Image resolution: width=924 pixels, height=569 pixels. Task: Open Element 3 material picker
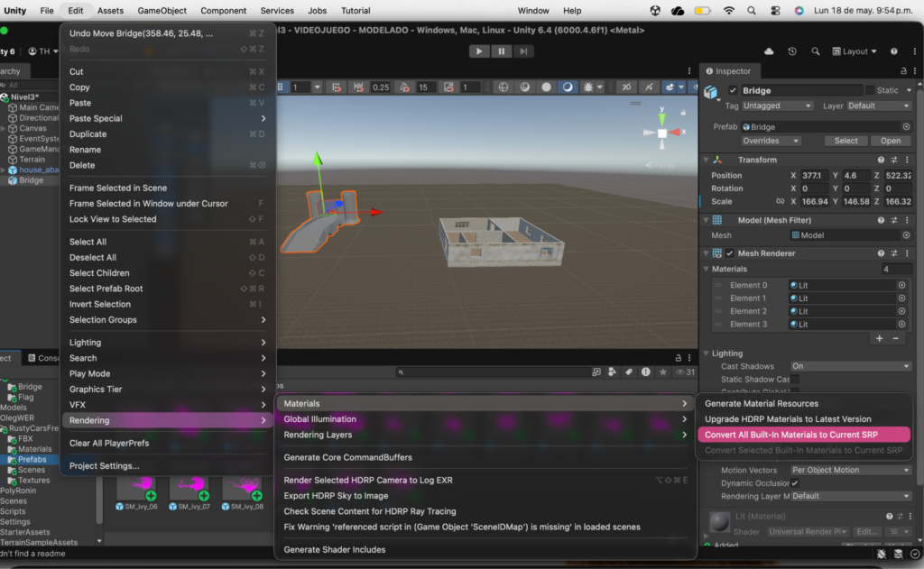(901, 324)
